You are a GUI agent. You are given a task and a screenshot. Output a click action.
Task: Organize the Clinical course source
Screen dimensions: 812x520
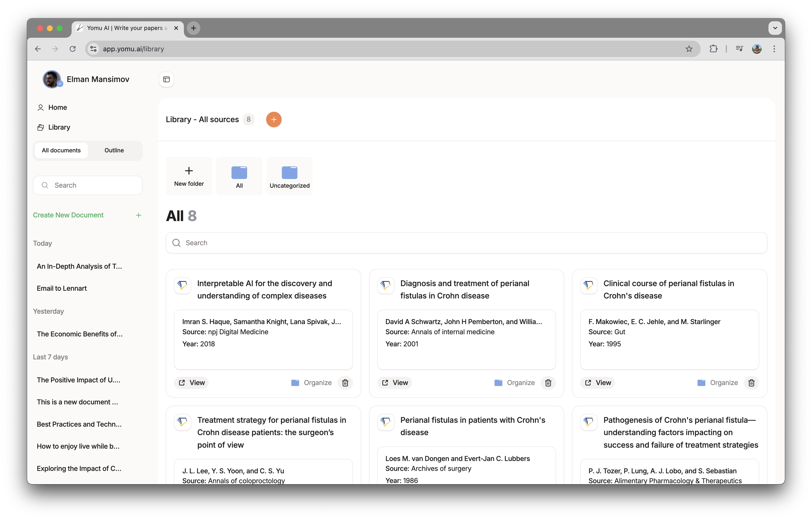(718, 383)
